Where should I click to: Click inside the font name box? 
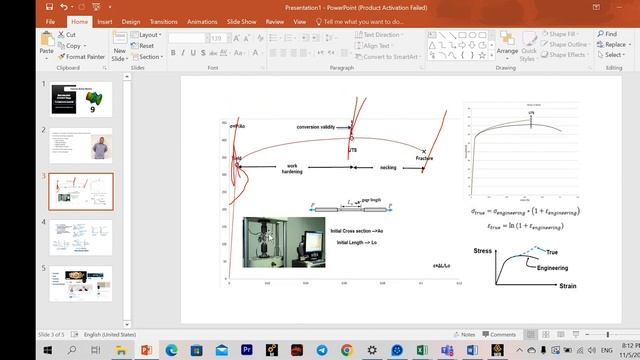(187, 38)
